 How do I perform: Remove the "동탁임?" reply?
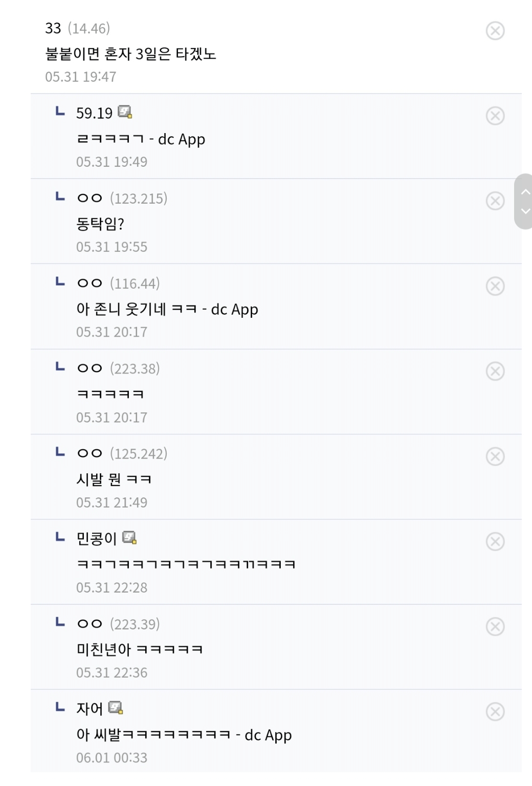coord(495,201)
